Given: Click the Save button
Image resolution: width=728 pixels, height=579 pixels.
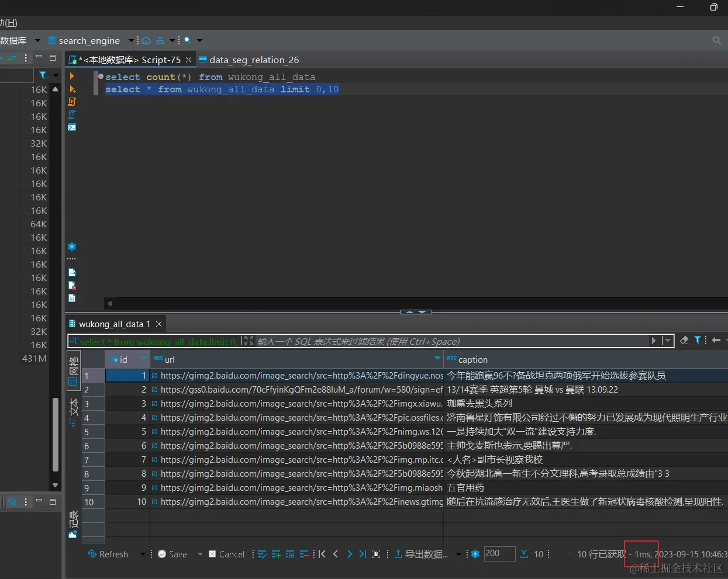Looking at the screenshot, I should (172, 554).
